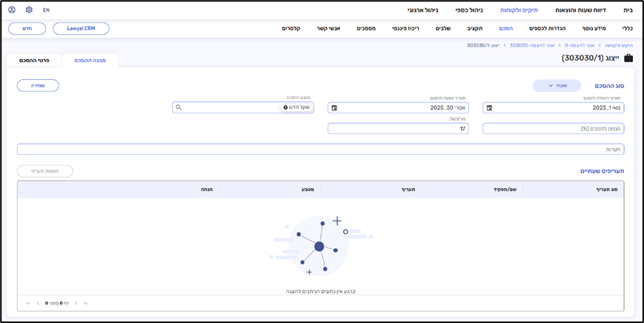The width and height of the screenshot is (644, 323).
Task: Open the תקציב menu item
Action: tap(475, 28)
